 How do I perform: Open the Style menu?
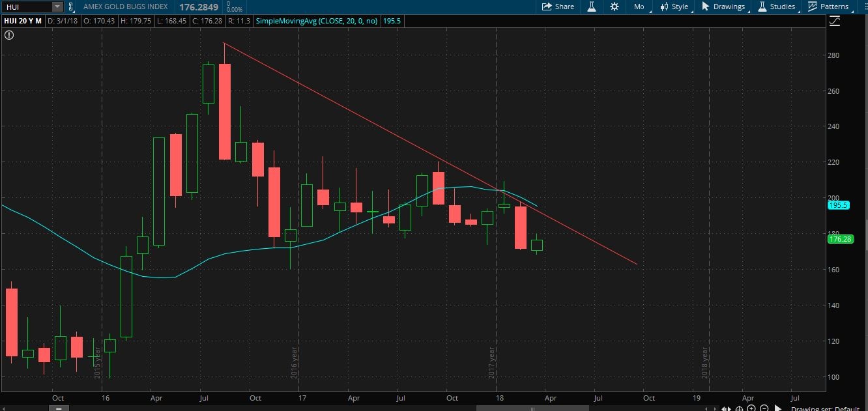click(x=674, y=7)
